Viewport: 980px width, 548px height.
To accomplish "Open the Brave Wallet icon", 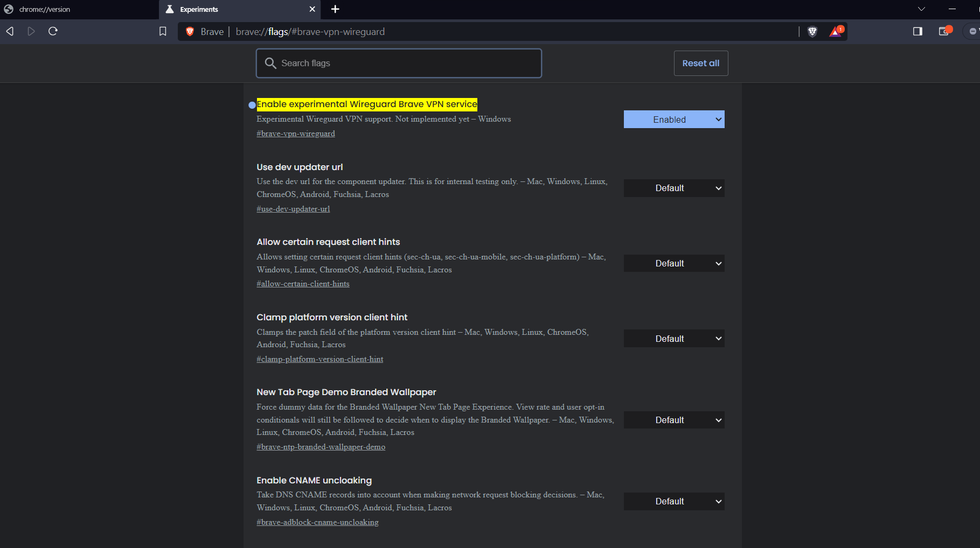I will (x=943, y=31).
